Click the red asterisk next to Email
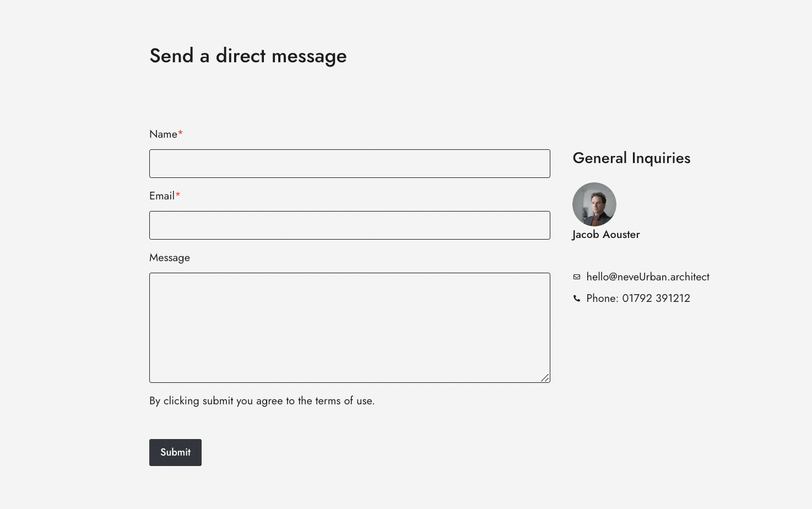Screen dimensions: 812x509 (x=177, y=195)
